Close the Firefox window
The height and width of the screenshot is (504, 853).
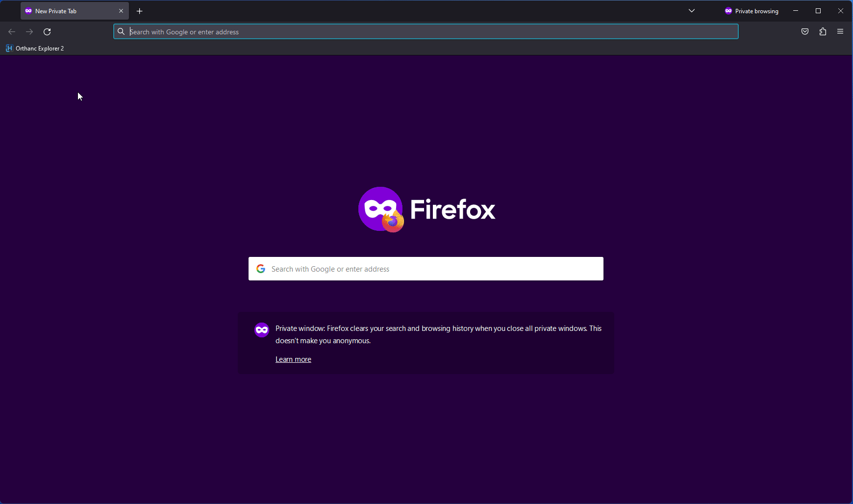pos(841,11)
